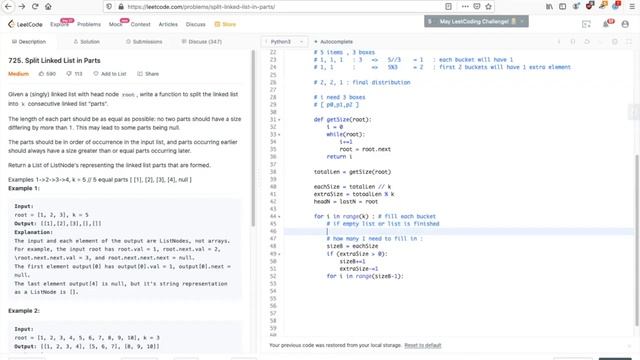The width and height of the screenshot is (640, 360).
Task: Open page actions three-dot menu
Action: (465, 7)
